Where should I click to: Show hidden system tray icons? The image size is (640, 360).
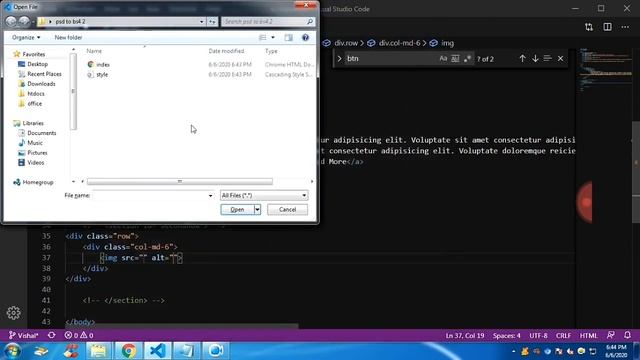[513, 351]
